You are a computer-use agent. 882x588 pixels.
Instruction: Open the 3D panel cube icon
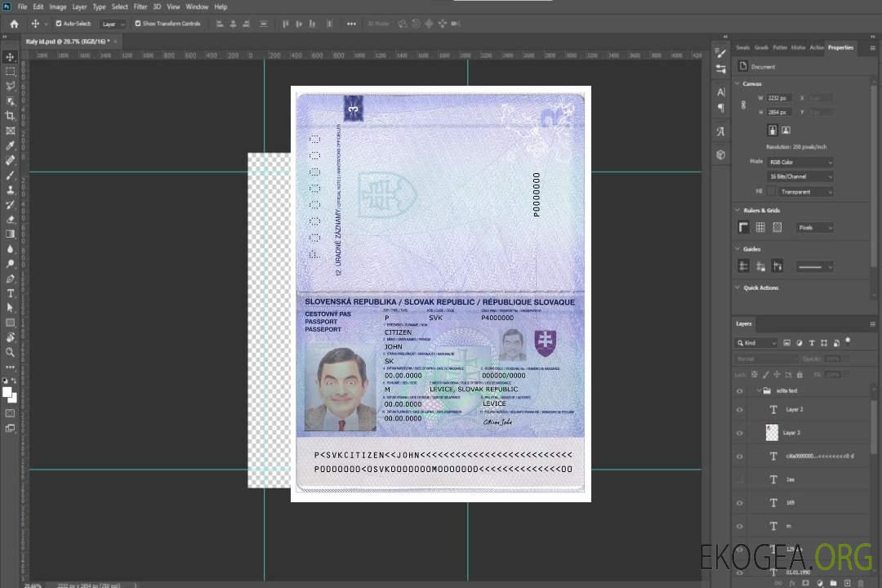(x=721, y=154)
